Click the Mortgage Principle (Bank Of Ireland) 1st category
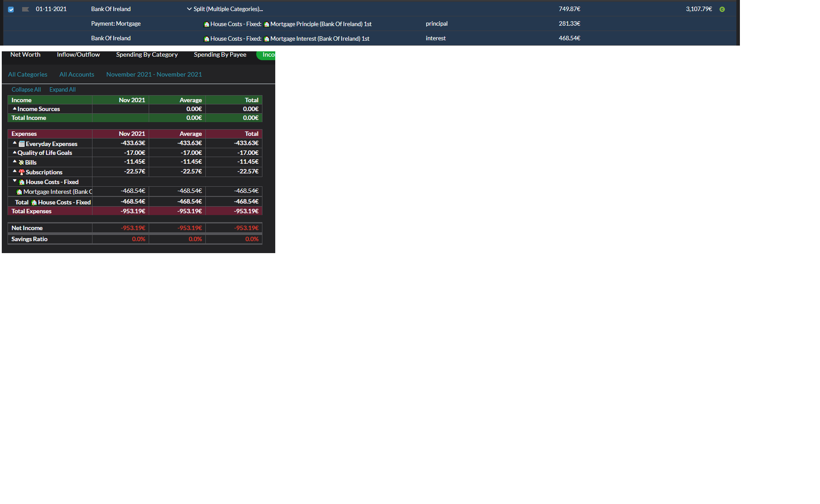Viewport: 820px width, 504px height. pyautogui.click(x=321, y=24)
